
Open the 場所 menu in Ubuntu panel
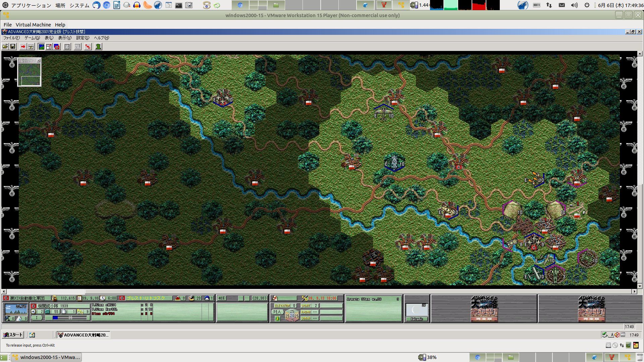[60, 5]
